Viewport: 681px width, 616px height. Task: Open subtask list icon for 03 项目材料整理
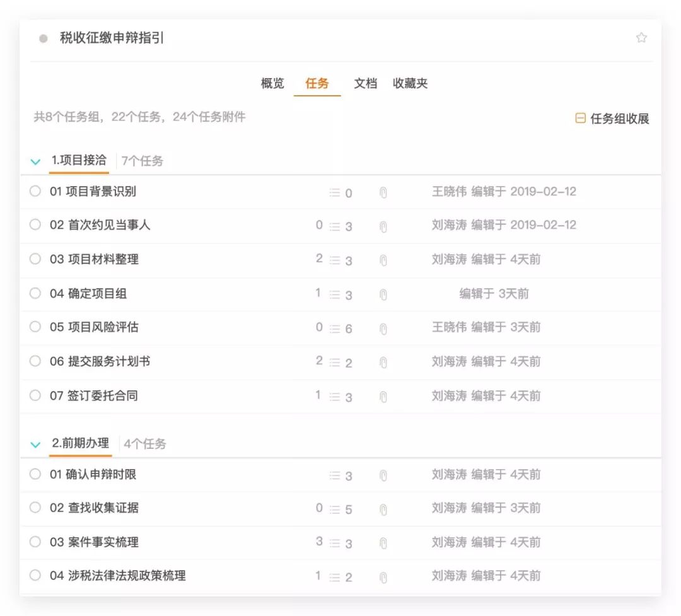point(335,260)
